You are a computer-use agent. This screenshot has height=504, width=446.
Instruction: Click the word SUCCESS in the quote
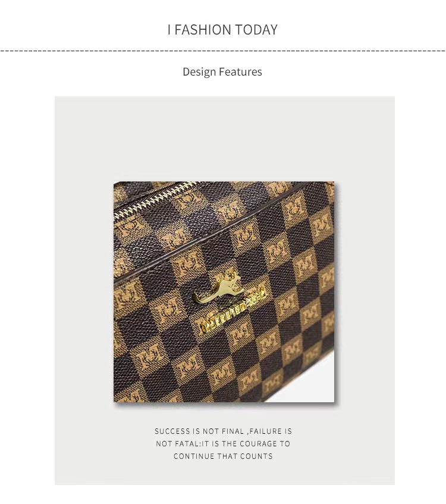[x=172, y=431]
